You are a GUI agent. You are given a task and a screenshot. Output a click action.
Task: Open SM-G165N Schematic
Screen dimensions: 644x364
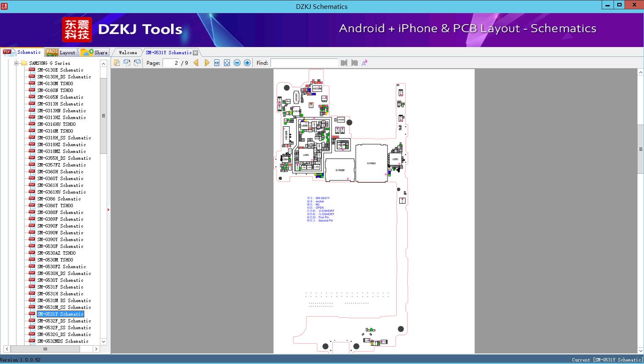[x=60, y=97]
